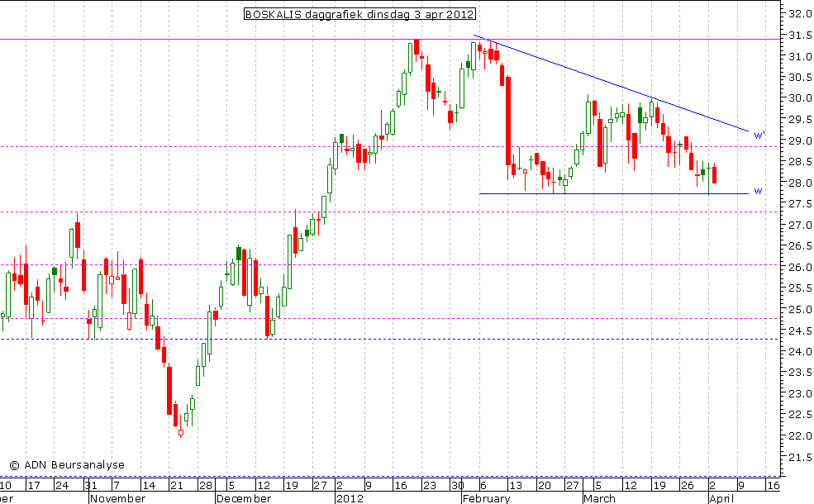Click price level 32.0 on axis
The image size is (814, 504).
[800, 14]
